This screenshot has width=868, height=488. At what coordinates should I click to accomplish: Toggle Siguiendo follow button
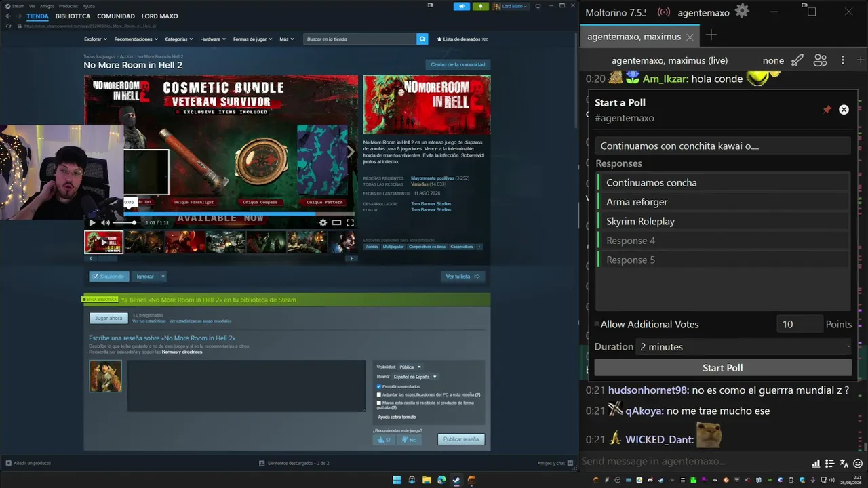tap(108, 277)
